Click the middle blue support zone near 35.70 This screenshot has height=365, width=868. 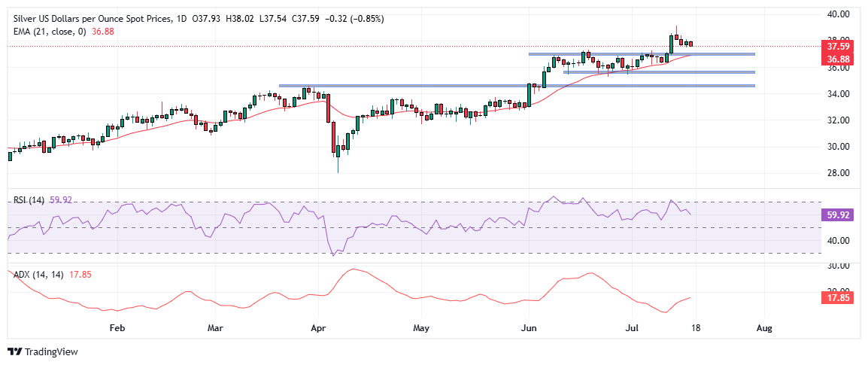click(x=660, y=72)
